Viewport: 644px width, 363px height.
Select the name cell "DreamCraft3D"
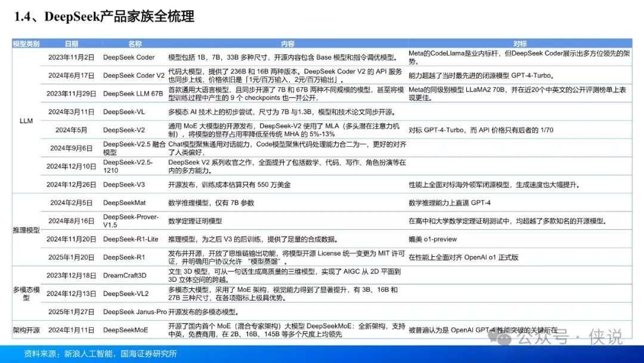(x=125, y=275)
